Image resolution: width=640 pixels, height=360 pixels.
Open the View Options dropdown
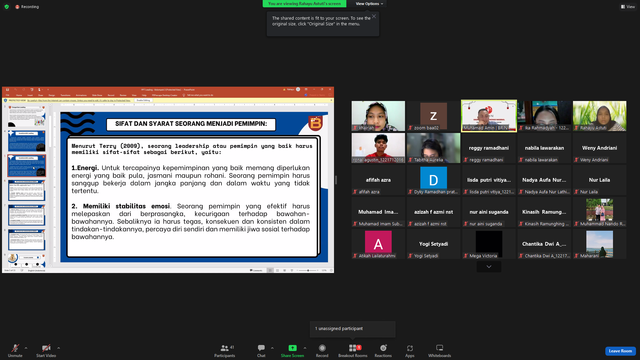click(x=369, y=4)
